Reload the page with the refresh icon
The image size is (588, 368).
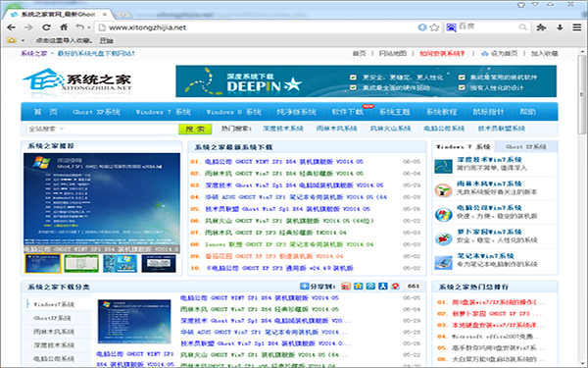pyautogui.click(x=46, y=27)
